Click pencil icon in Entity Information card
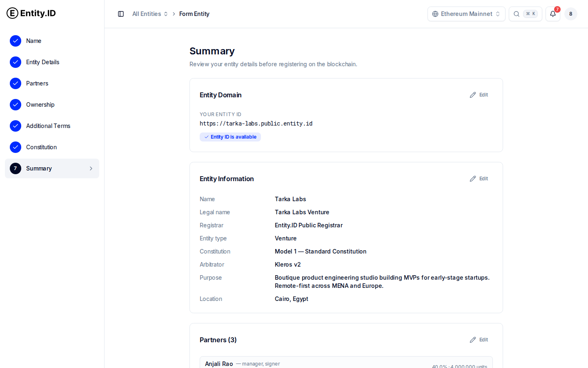Screen dimensions: 588x368 (x=473, y=179)
